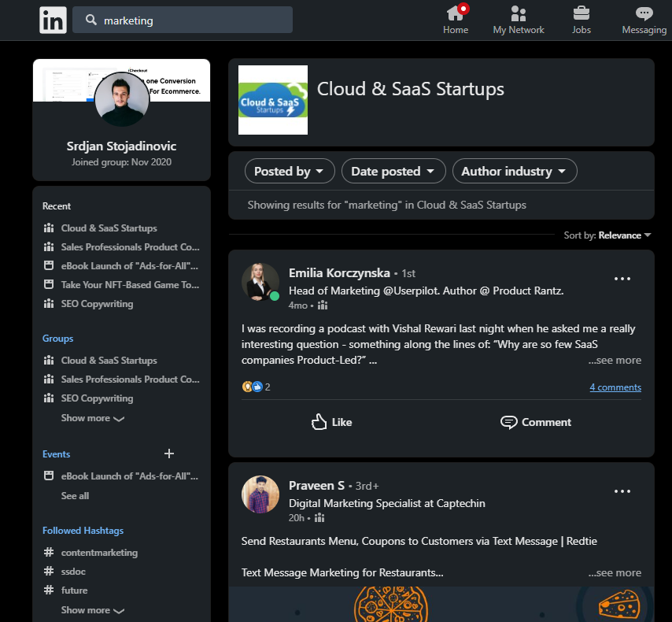Image resolution: width=672 pixels, height=622 pixels.
Task: Open Sales Professionals Product Co... under Recent
Action: tap(130, 247)
